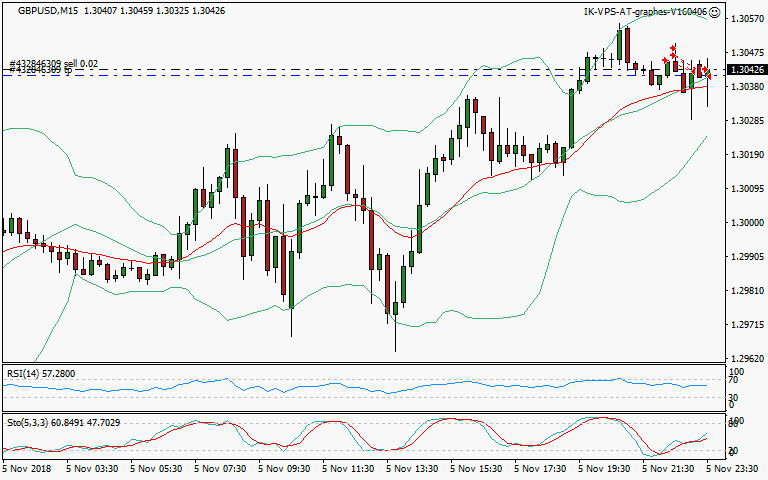Viewport: 768px width, 480px height.
Task: Click the GBPUSD,M15 symbol header text
Action: pyautogui.click(x=48, y=11)
